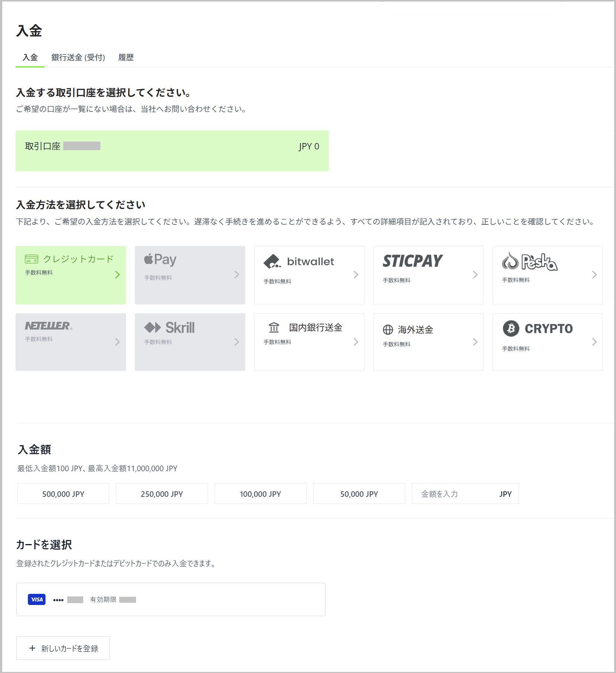Open the 履歴 history tab

[126, 58]
